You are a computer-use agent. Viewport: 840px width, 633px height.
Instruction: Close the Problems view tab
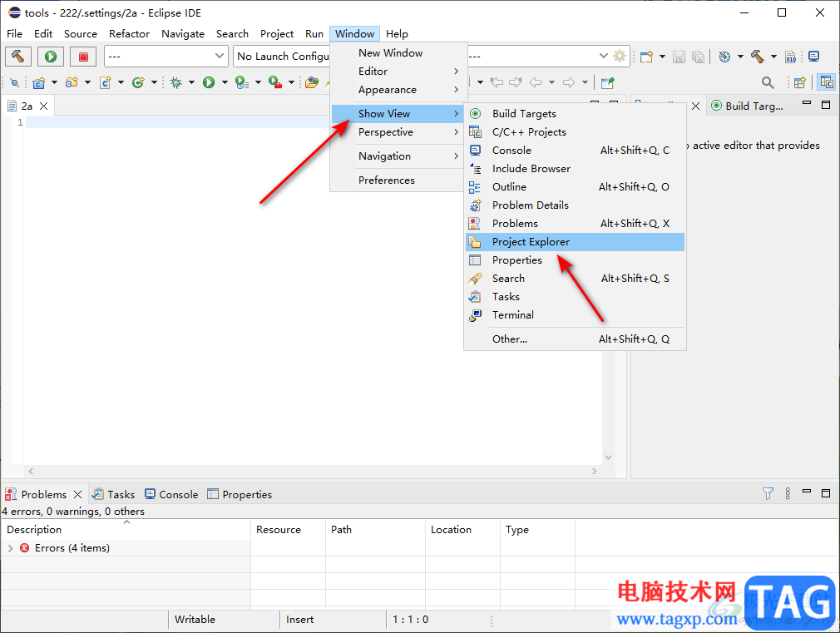pos(77,494)
